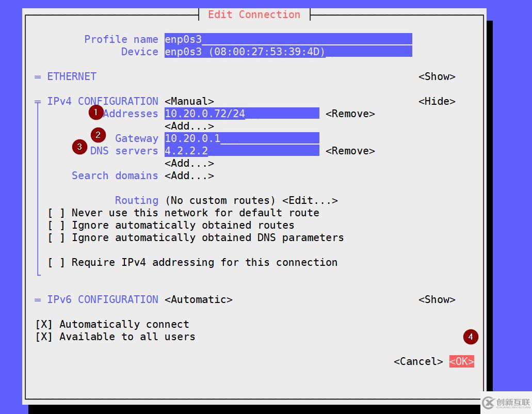The image size is (532, 414).
Task: Click the ETHERNET section heading
Action: pyautogui.click(x=72, y=76)
